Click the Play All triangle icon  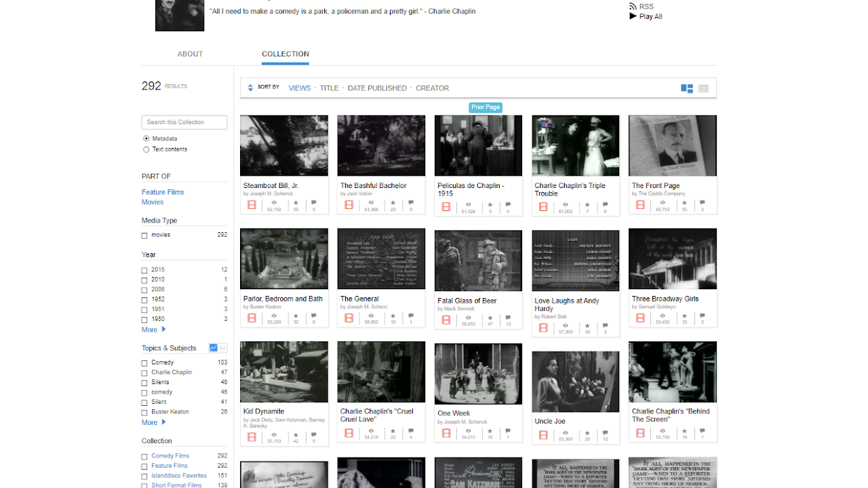pos(633,16)
